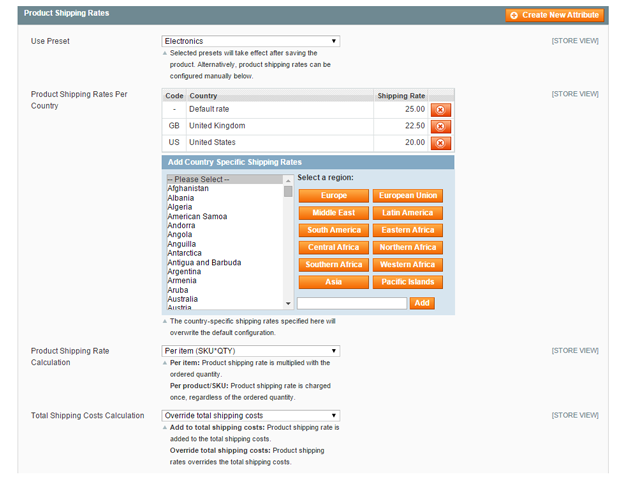Select the Europe region button
625x480 pixels.
click(334, 196)
